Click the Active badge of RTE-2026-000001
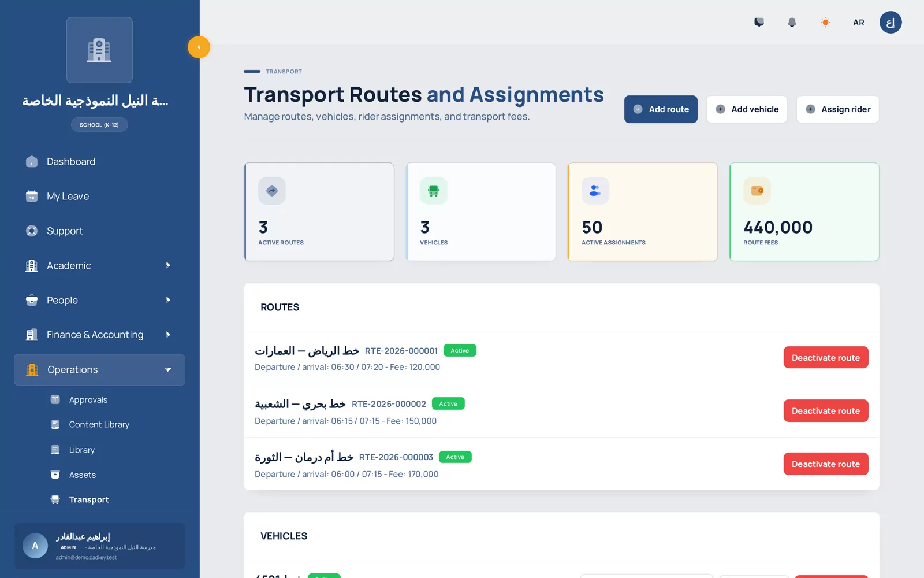924x578 pixels. (460, 350)
